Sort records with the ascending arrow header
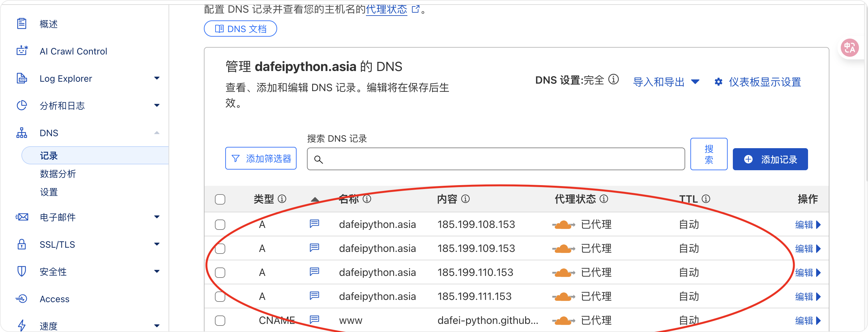Image resolution: width=868 pixels, height=332 pixels. click(x=315, y=199)
